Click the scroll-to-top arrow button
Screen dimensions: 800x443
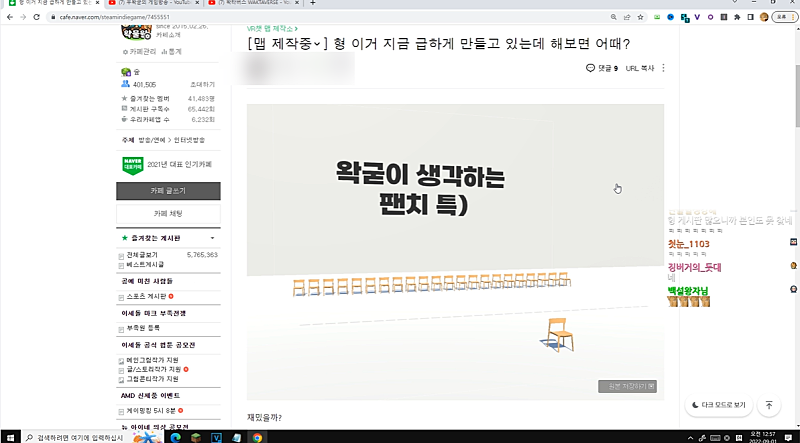coord(768,405)
